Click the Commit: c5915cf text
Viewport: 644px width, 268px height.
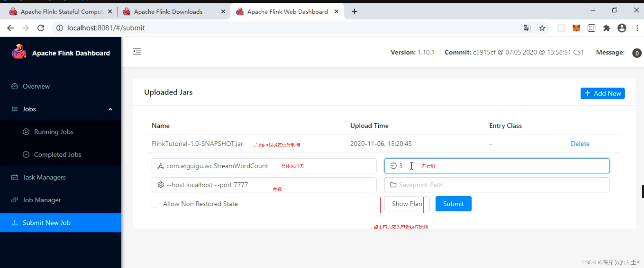(514, 52)
